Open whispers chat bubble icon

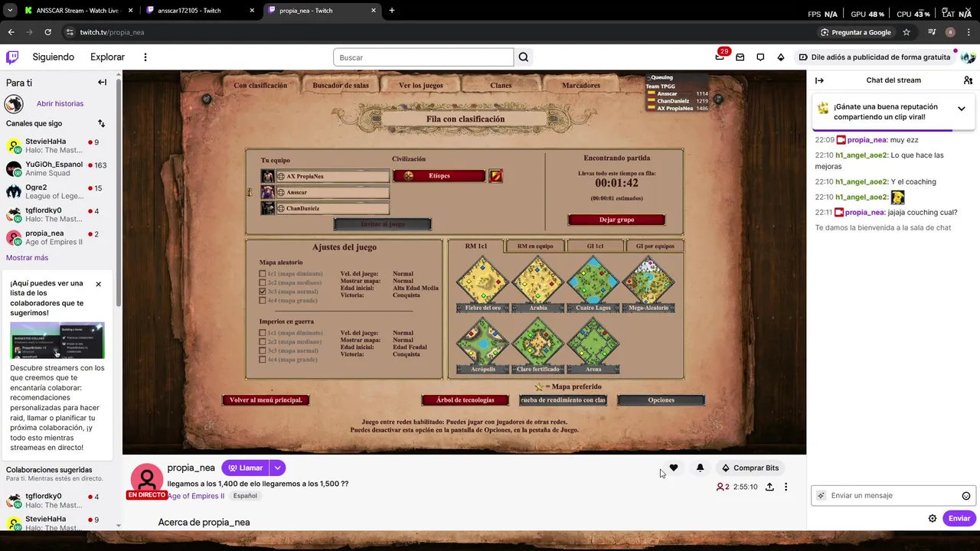pyautogui.click(x=760, y=57)
